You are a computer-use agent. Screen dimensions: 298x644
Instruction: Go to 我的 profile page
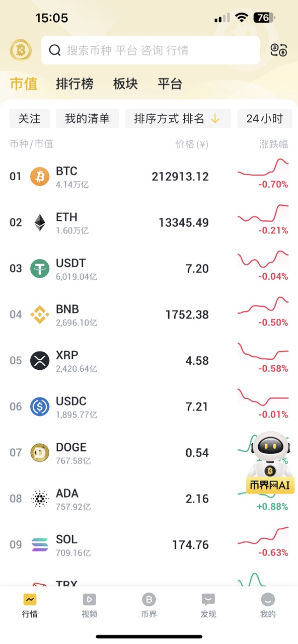tap(268, 605)
